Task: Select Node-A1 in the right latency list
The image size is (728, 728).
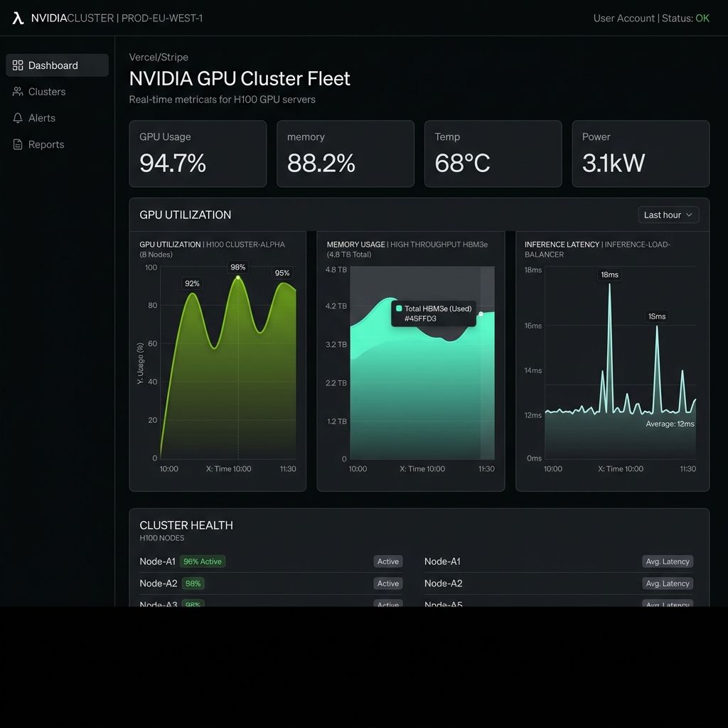Action: click(x=442, y=562)
